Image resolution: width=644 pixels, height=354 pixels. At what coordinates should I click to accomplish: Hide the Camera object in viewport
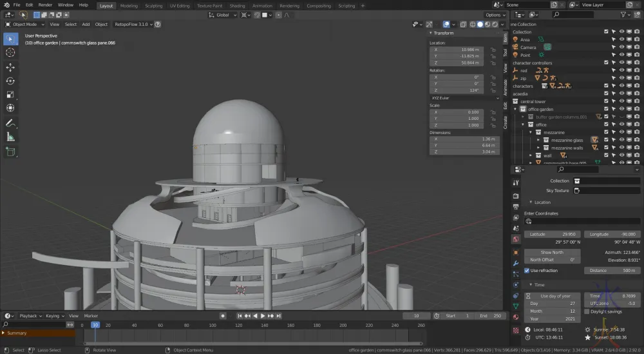click(x=621, y=47)
